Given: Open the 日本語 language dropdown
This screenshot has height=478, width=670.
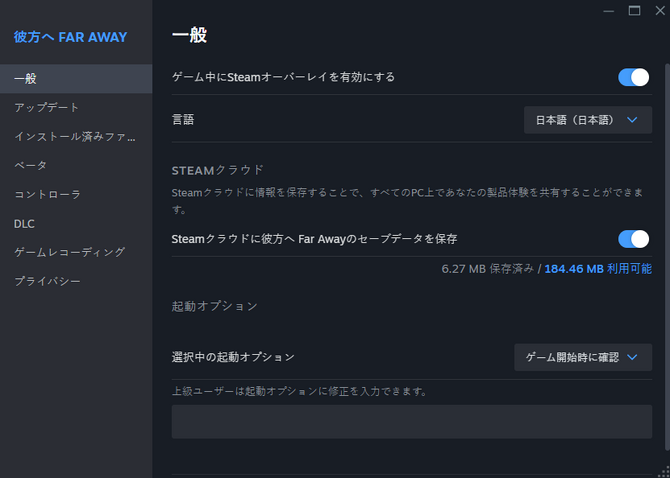Looking at the screenshot, I should coord(587,120).
